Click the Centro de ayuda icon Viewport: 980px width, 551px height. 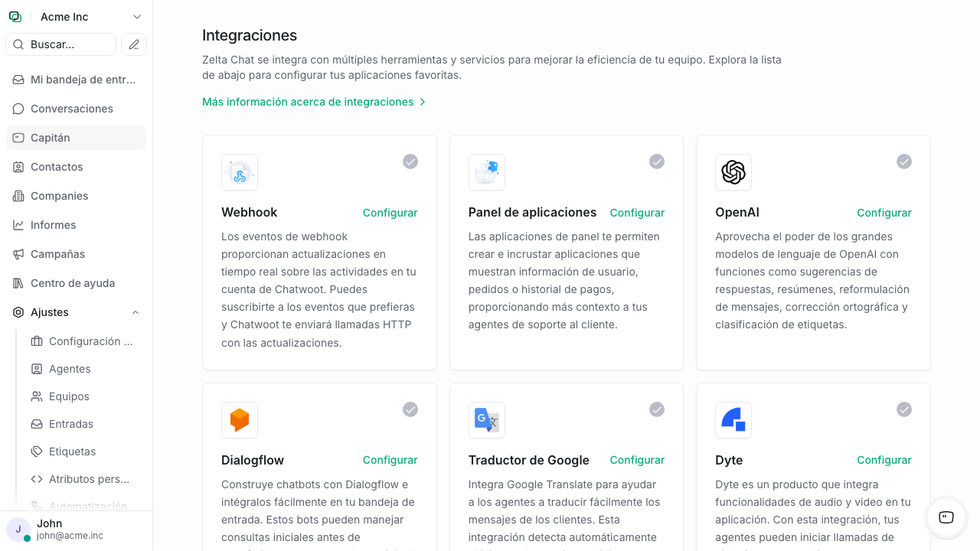click(x=18, y=283)
